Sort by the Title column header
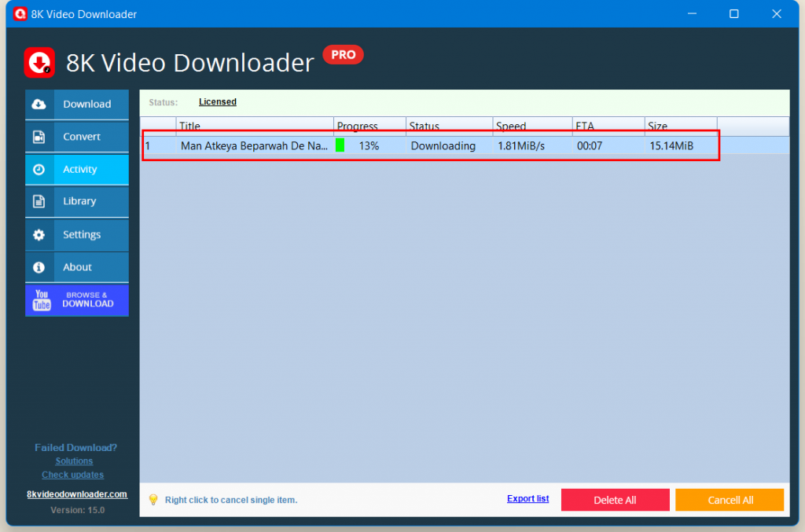 [x=255, y=127]
